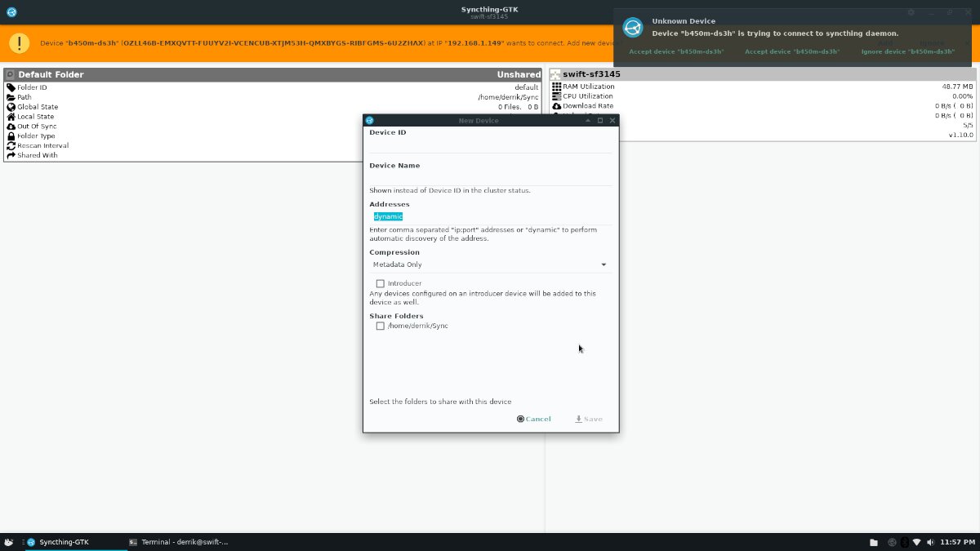980x551 pixels.
Task: Click the Global State globe icon
Action: [11, 107]
